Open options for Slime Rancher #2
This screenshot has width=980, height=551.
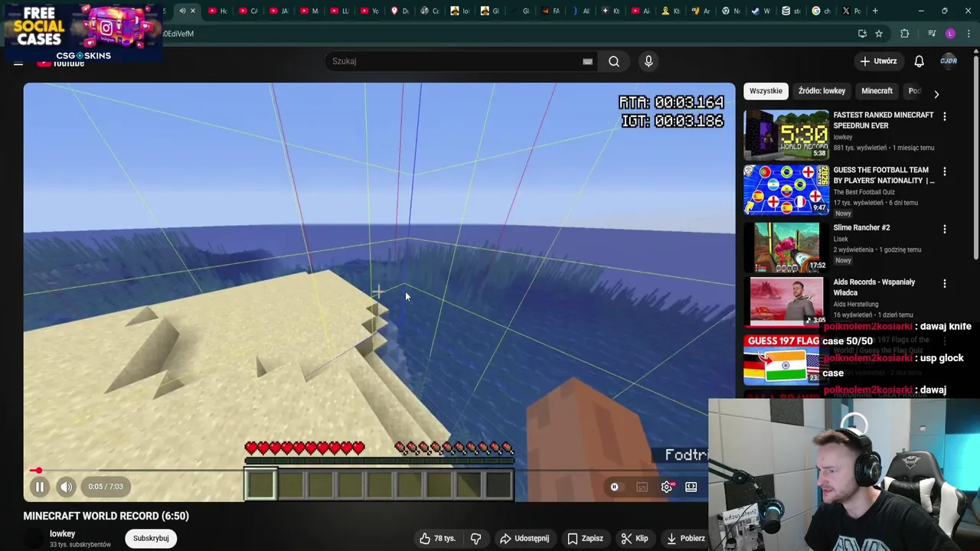click(944, 229)
